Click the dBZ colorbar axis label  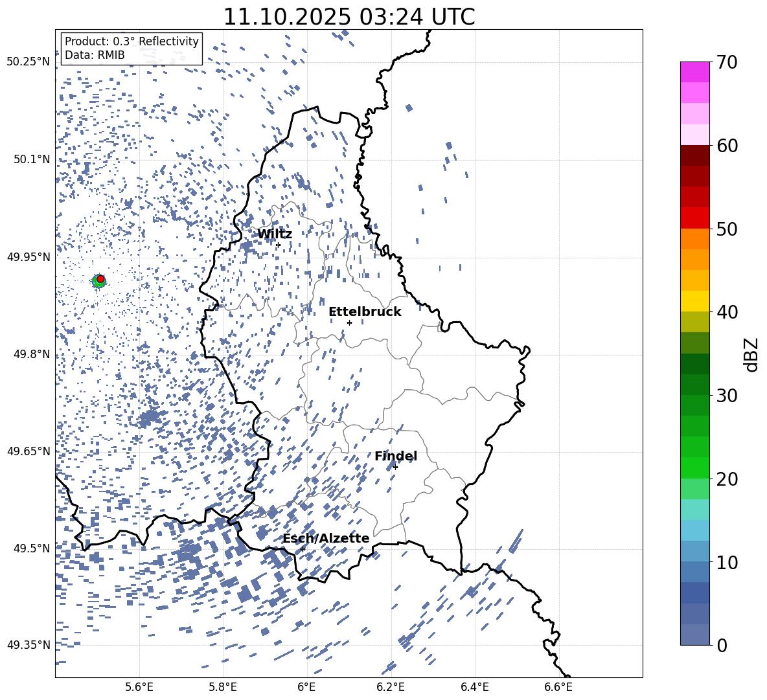click(752, 354)
